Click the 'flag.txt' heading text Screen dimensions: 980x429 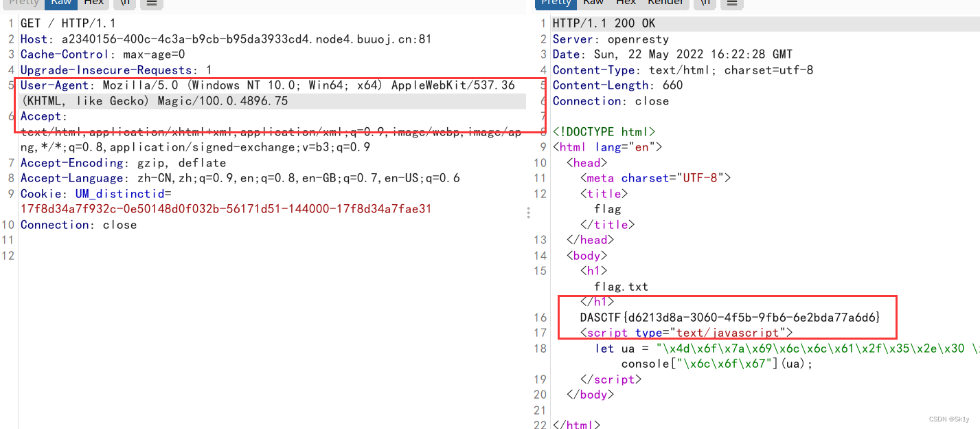(621, 287)
